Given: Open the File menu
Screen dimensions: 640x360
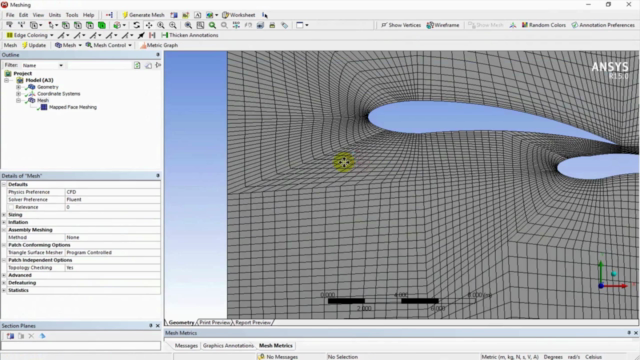Looking at the screenshot, I should [10, 15].
